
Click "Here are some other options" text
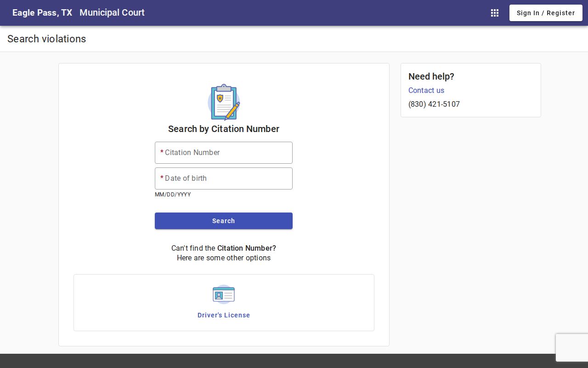(224, 258)
